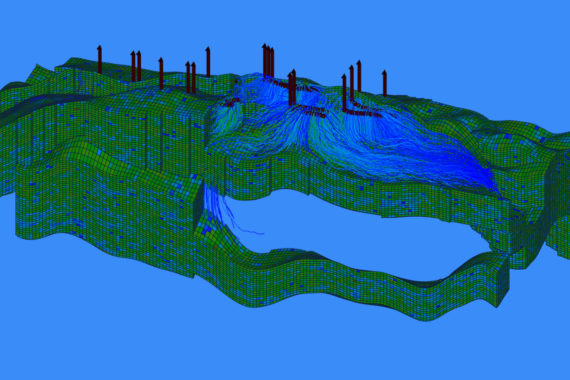The image size is (570, 380).
Task: Click the thin stray streamline tip in the gap
Action: pos(254,232)
